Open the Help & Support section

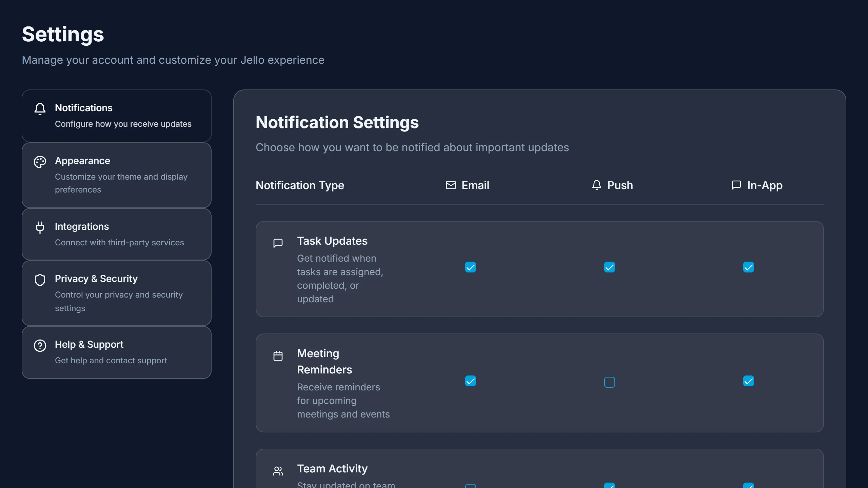coord(116,352)
